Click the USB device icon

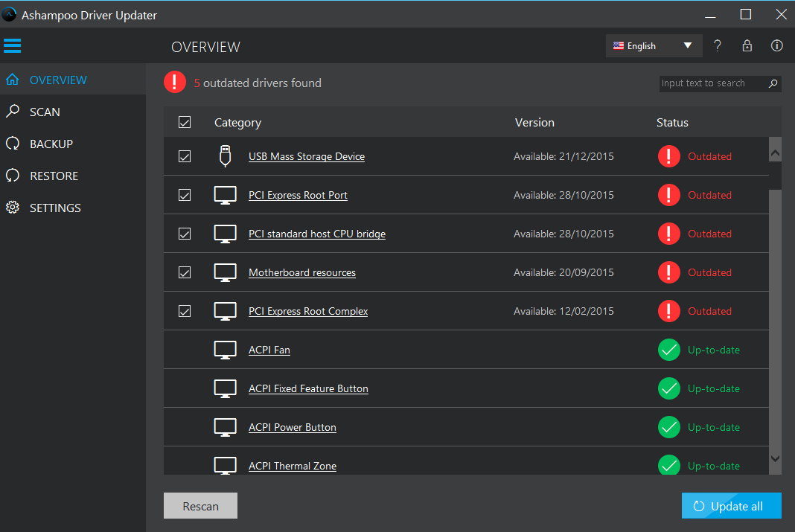(225, 156)
